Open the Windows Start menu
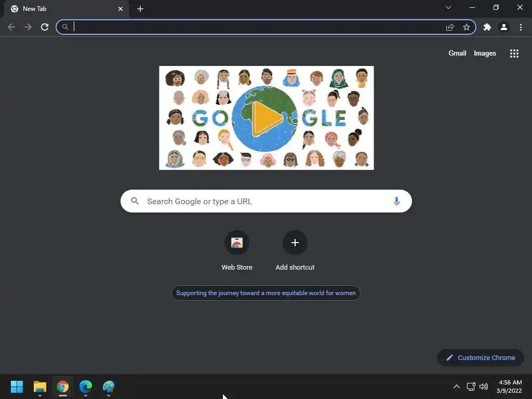 [x=17, y=387]
